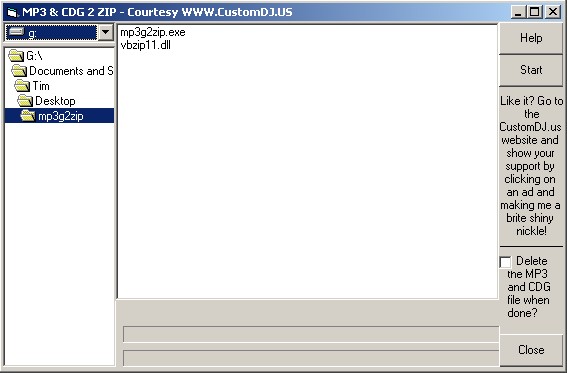
Task: Open the drive selection dropdown arrow
Action: click(x=106, y=32)
